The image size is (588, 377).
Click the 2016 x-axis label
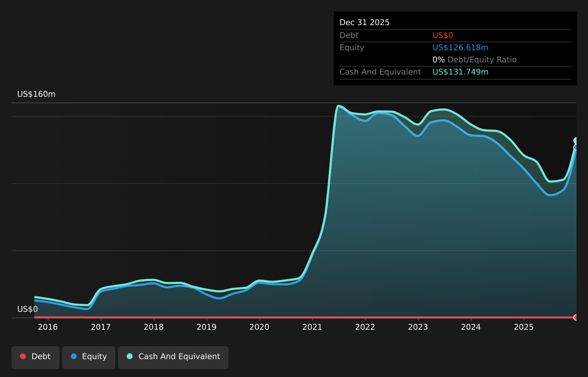pos(48,327)
